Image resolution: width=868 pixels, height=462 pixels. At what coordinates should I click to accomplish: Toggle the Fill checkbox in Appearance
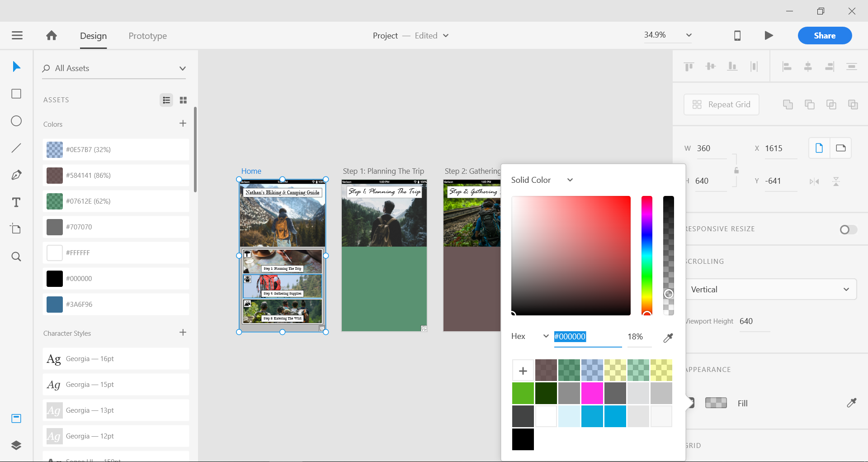pyautogui.click(x=691, y=403)
